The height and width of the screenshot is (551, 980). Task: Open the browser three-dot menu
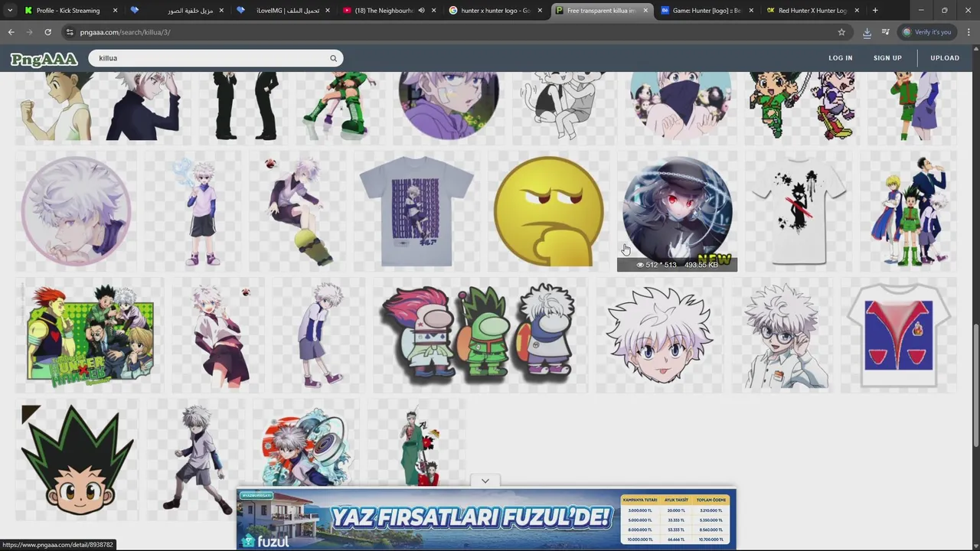point(969,32)
